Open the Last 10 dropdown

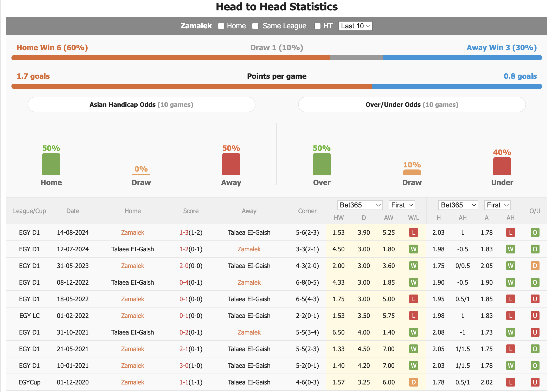(x=355, y=26)
